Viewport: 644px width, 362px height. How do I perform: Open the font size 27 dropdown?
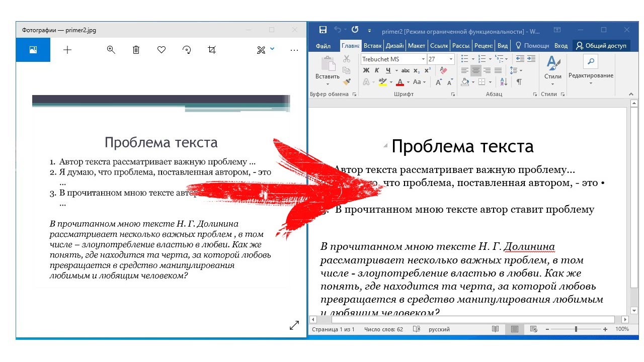pos(451,59)
